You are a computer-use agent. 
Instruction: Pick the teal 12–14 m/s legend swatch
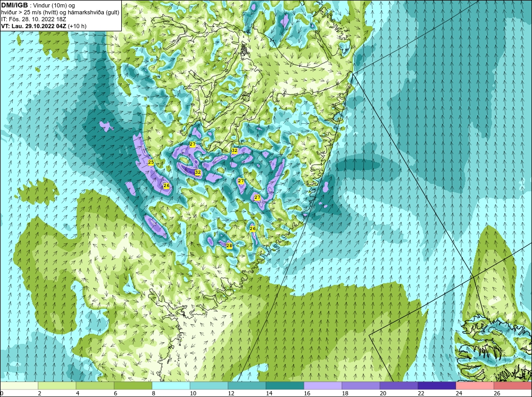(x=247, y=385)
